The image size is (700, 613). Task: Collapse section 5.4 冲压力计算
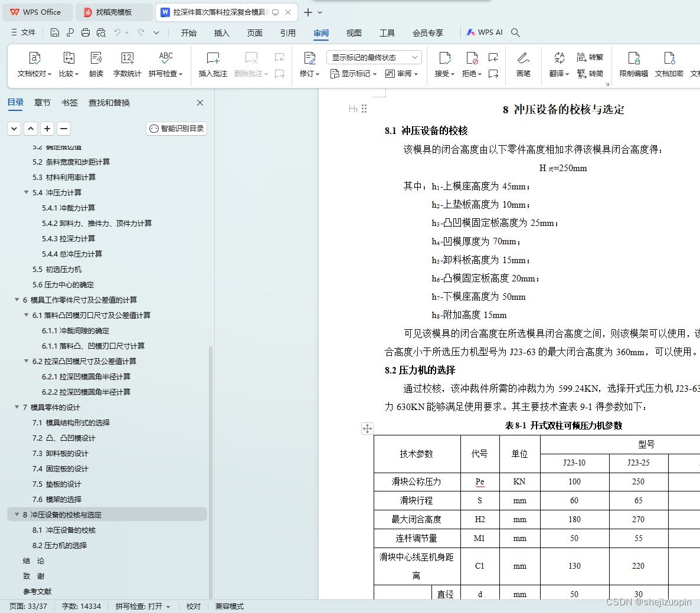pos(27,192)
